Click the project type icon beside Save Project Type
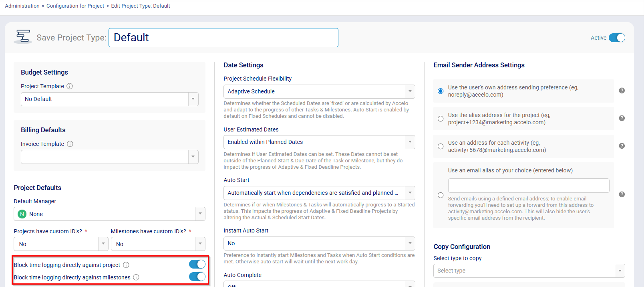Viewport: 644px width, 287px height. [23, 36]
